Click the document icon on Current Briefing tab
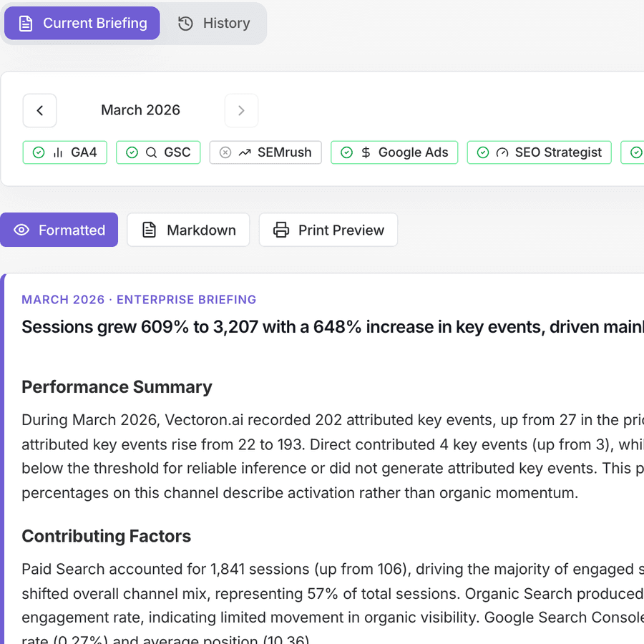 pyautogui.click(x=25, y=23)
